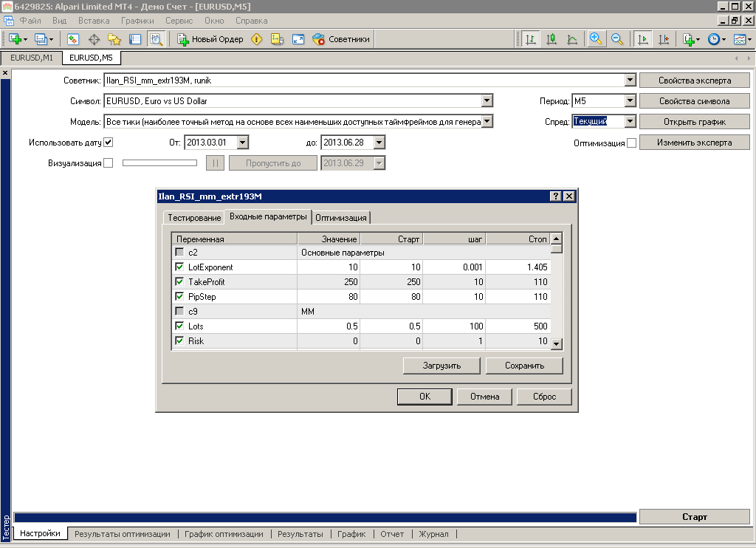
Task: Click the Загрузить button
Action: click(442, 366)
